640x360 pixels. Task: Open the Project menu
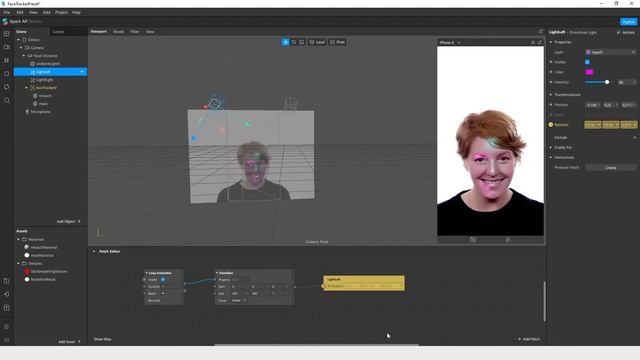pyautogui.click(x=62, y=13)
